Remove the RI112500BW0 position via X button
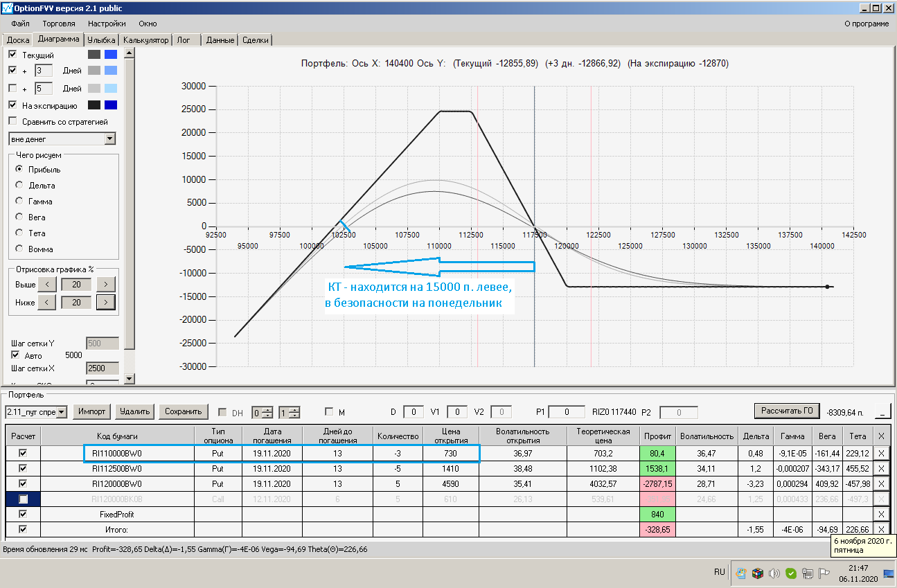The height and width of the screenshot is (588, 897). tap(880, 468)
